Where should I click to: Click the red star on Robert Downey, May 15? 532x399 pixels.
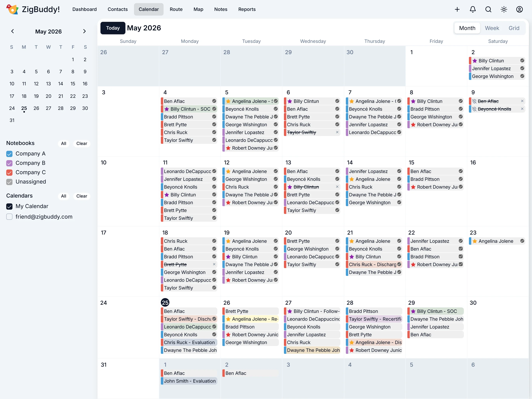click(x=413, y=187)
